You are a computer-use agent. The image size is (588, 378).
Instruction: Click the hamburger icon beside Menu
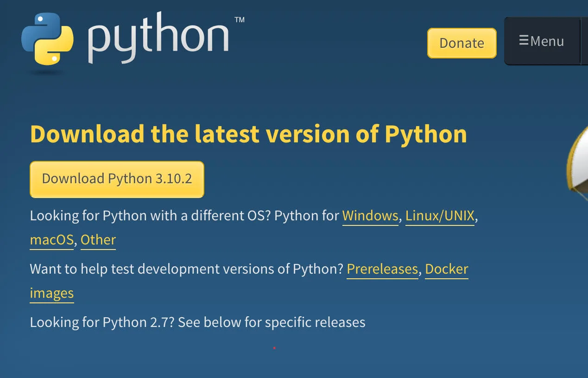point(524,41)
